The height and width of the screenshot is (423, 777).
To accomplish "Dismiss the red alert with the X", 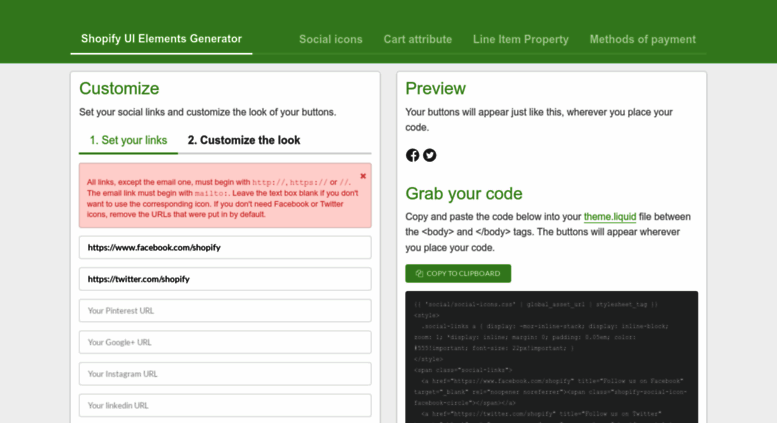I will 363,176.
